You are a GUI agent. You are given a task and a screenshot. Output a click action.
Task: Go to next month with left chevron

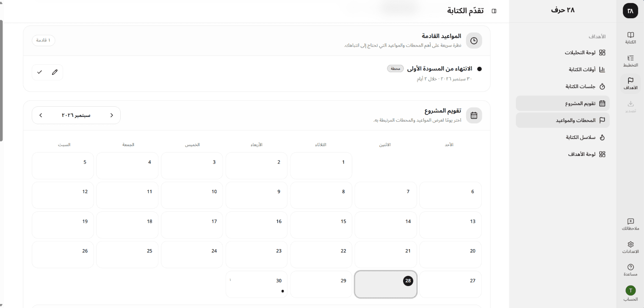pyautogui.click(x=41, y=115)
